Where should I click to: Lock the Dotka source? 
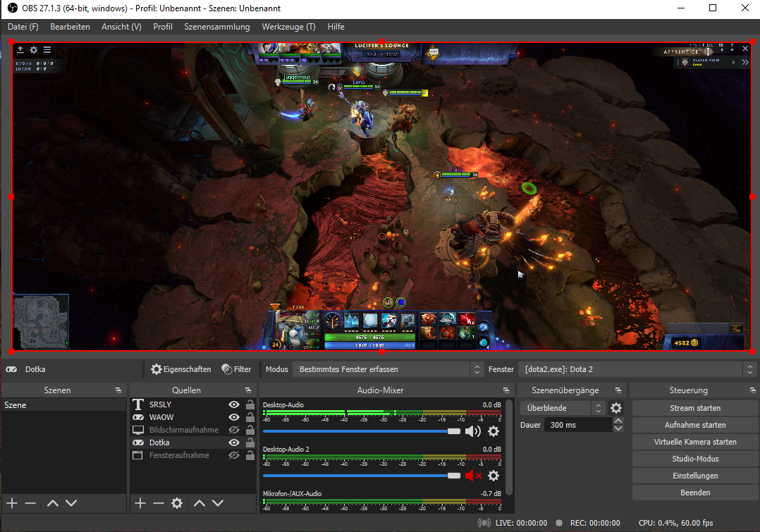click(250, 443)
